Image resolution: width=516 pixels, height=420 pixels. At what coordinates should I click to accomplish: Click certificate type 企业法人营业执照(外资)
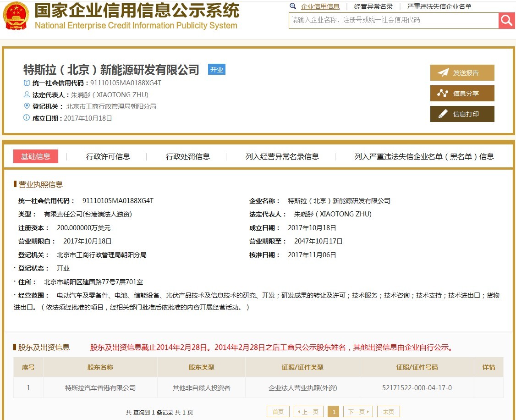click(x=303, y=388)
